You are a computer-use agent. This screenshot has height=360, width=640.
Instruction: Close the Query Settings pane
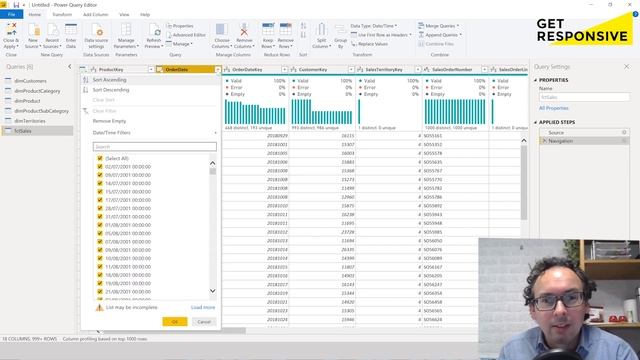[x=627, y=67]
